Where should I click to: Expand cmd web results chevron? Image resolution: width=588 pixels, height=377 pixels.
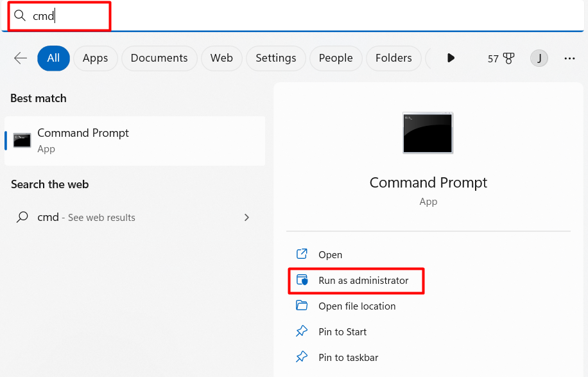coord(246,218)
